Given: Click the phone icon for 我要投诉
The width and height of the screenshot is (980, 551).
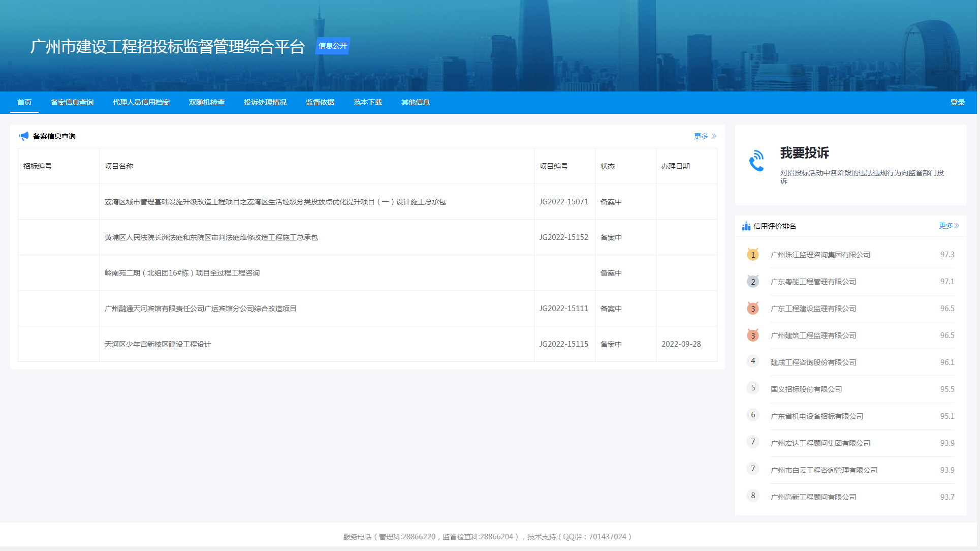Looking at the screenshot, I should pyautogui.click(x=756, y=161).
